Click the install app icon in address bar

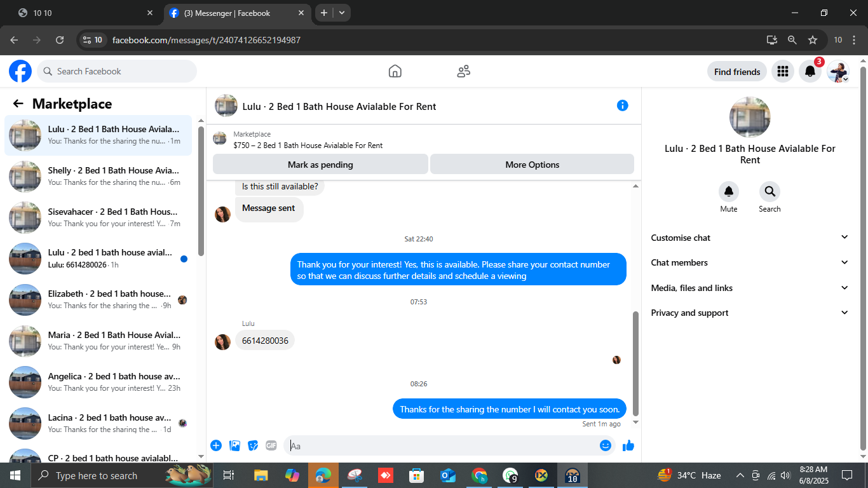(772, 40)
